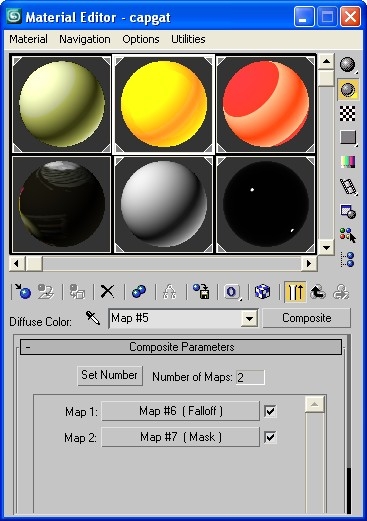Click the Select by Material icon
Image resolution: width=367 pixels, height=521 pixels.
pos(348,235)
